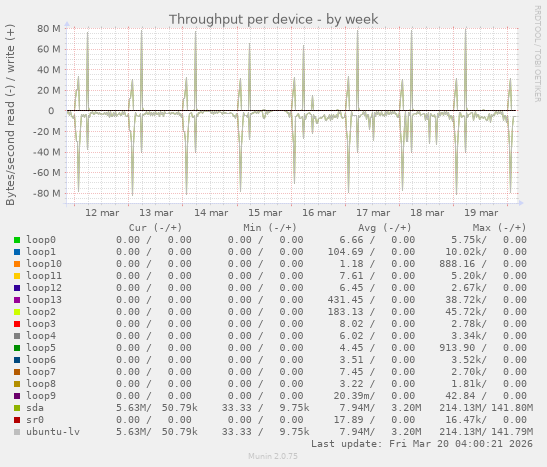Click the -80 M y-axis label
Screen dimensions: 547x467
(46, 194)
